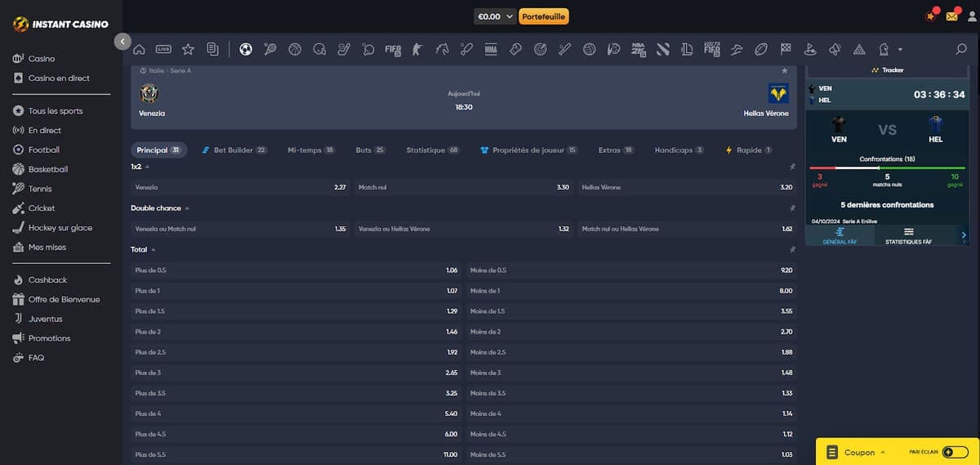Select the tennis racket sport icon
Viewport: 980px width, 465px height.
tap(270, 49)
